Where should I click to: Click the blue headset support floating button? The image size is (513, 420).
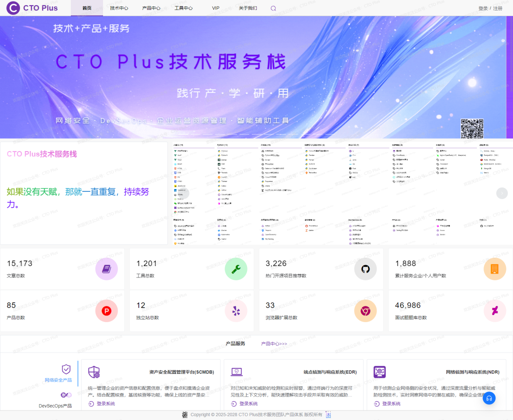click(x=489, y=398)
